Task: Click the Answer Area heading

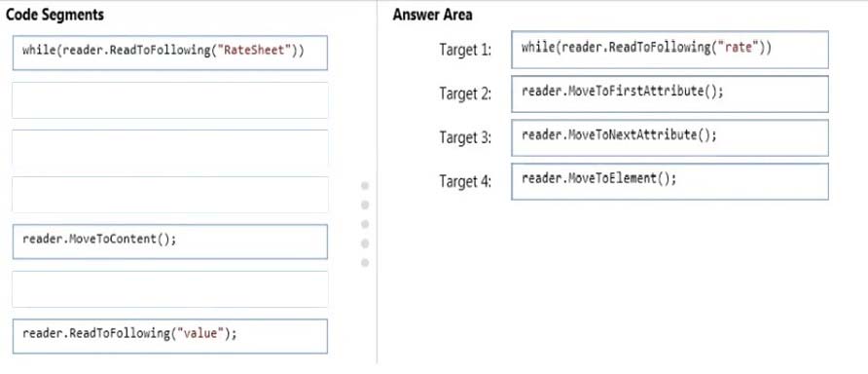Action: [432, 15]
